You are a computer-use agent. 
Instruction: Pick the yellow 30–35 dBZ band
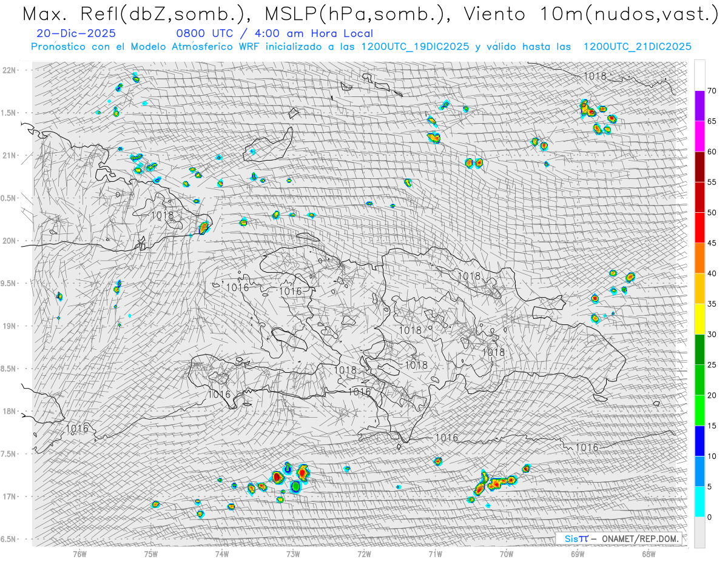pyautogui.click(x=699, y=319)
